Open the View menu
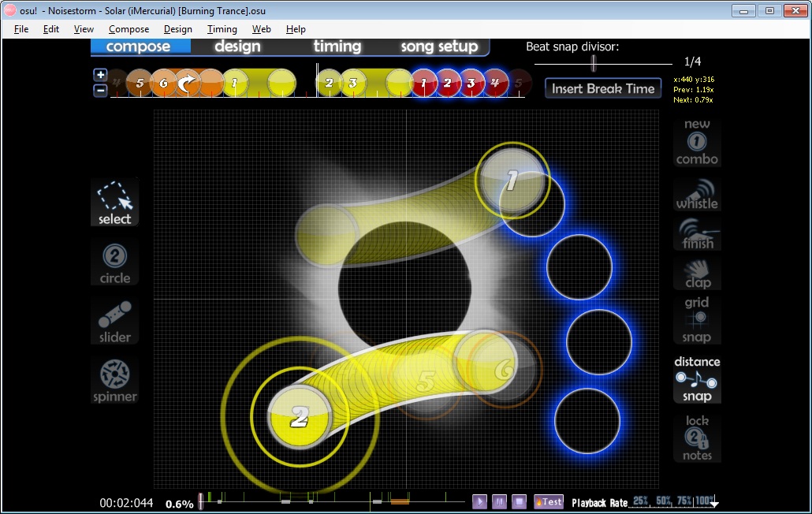 click(x=84, y=29)
